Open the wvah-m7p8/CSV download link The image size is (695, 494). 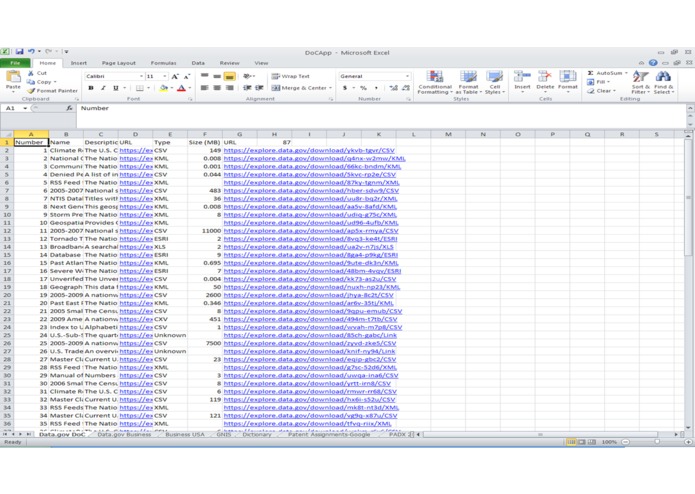(313, 327)
